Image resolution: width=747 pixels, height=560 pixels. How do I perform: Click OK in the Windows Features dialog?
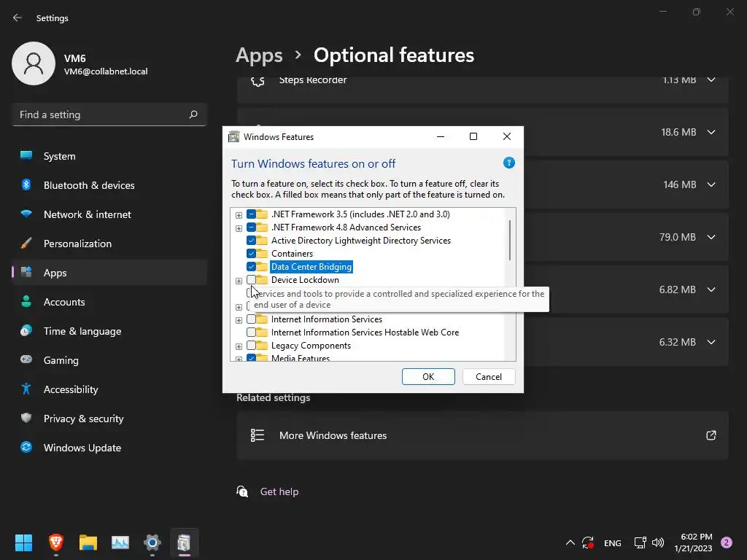[428, 377]
